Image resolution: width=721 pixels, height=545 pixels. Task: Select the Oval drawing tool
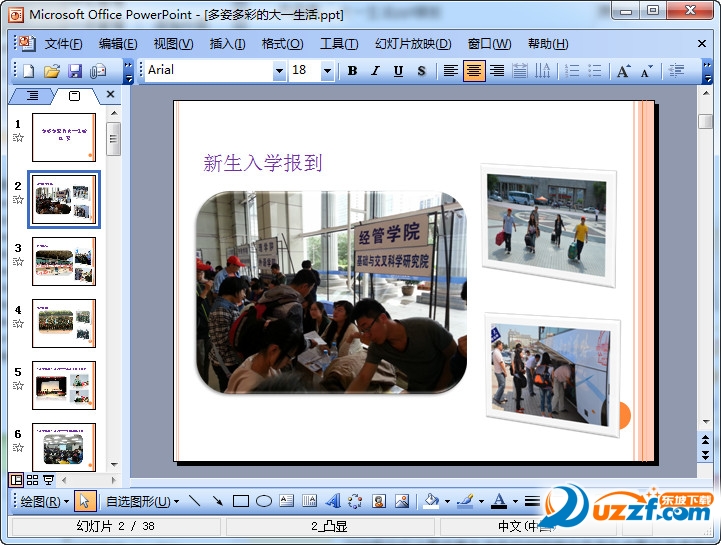pos(263,501)
